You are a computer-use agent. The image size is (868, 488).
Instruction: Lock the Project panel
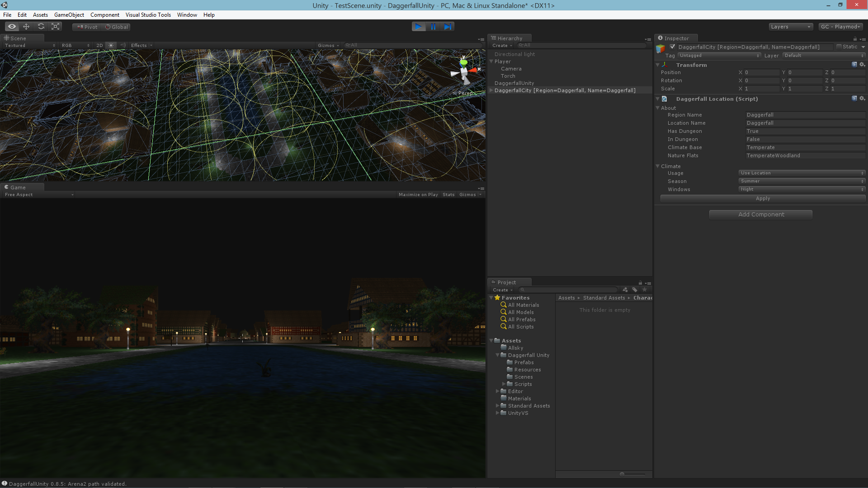point(640,283)
